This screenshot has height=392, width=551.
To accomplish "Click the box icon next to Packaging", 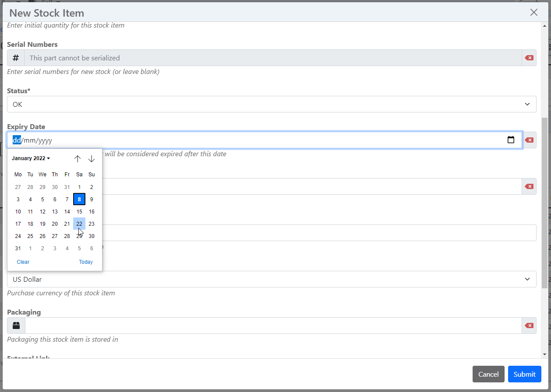I will tap(16, 325).
